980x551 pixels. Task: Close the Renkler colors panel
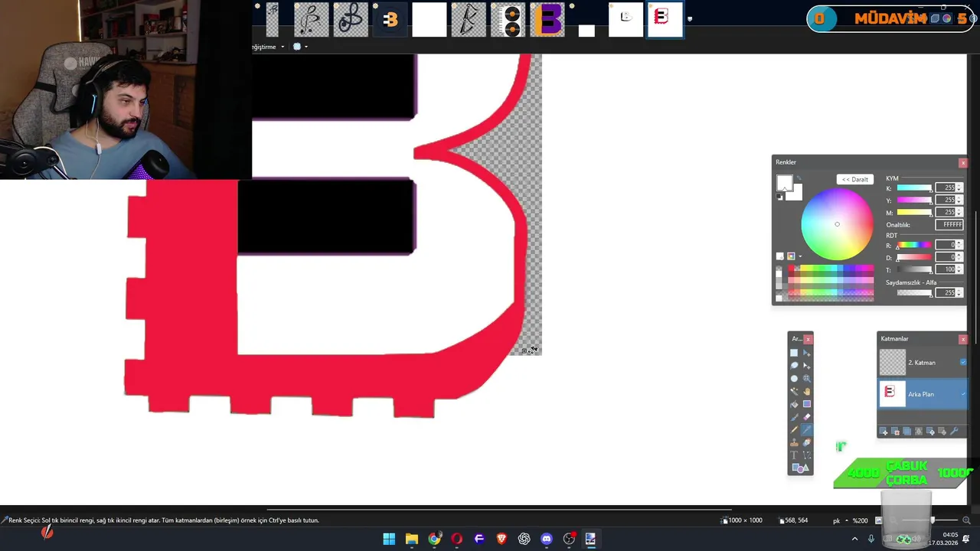963,162
